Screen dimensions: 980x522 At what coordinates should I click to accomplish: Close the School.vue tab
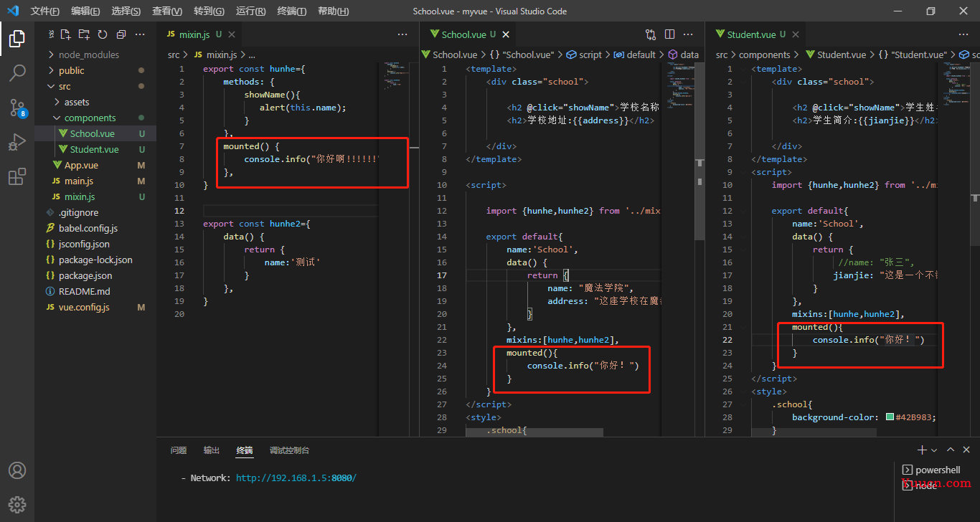(x=506, y=34)
